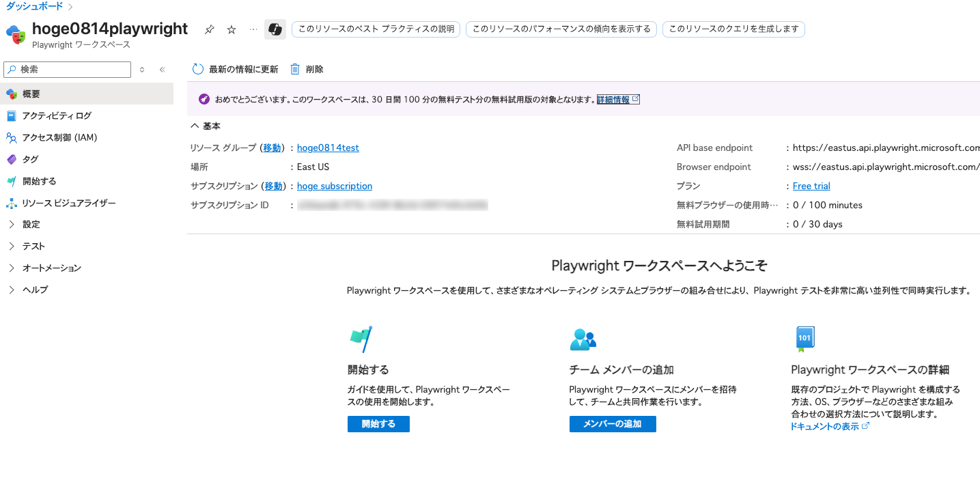
Task: Click このリソースのパフォーマンスの傾向を表示する button
Action: 561,29
